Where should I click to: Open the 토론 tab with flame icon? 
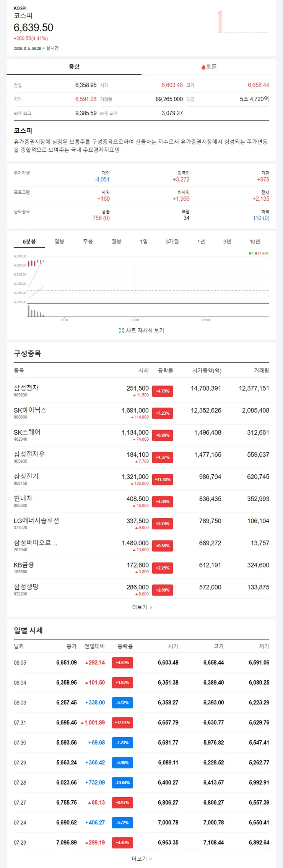click(209, 67)
